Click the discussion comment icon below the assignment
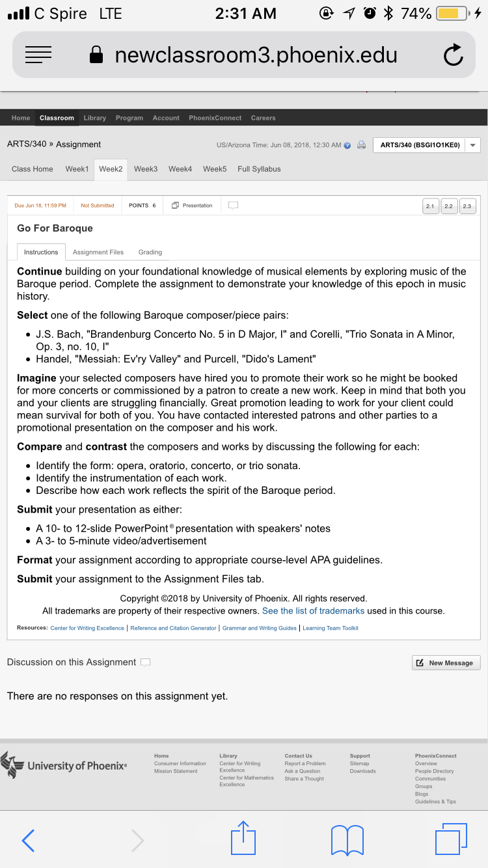Screen dimensions: 488x868 [146, 662]
